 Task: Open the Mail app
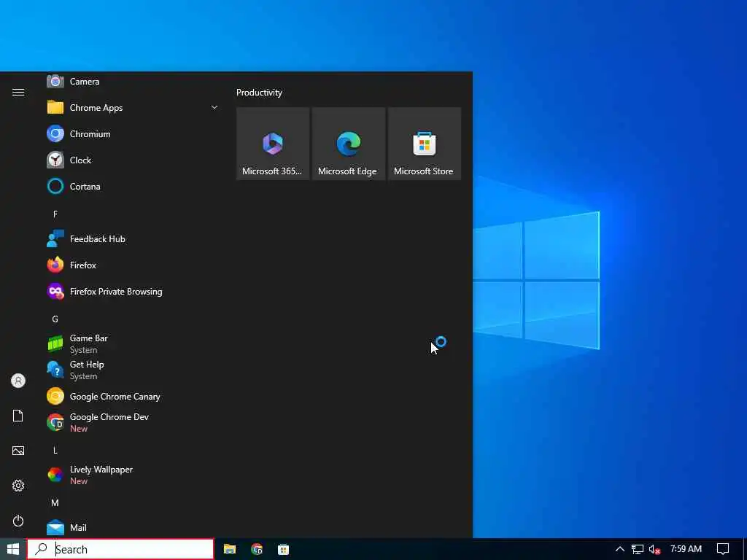coord(131,527)
